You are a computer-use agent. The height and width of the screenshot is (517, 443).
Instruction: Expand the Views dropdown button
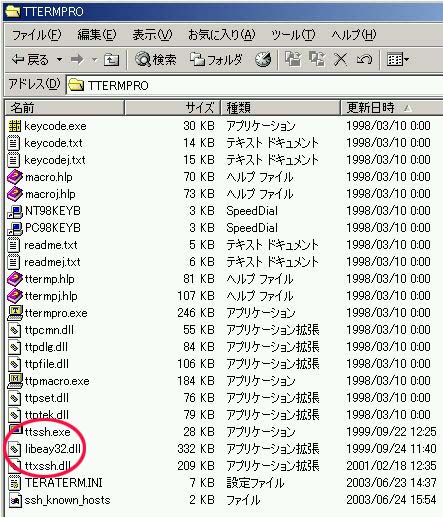pyautogui.click(x=397, y=60)
